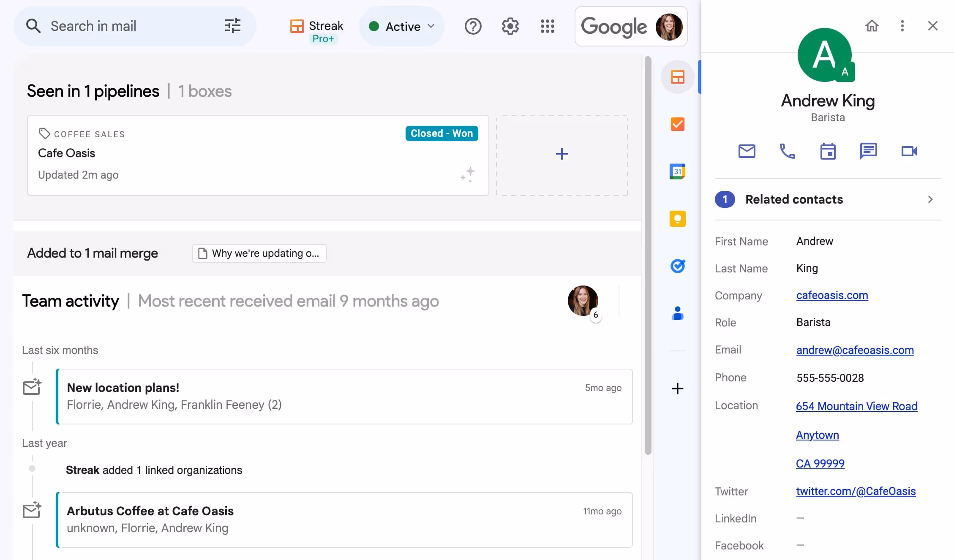Open search filter options in mail search
The height and width of the screenshot is (560, 954).
click(x=232, y=26)
